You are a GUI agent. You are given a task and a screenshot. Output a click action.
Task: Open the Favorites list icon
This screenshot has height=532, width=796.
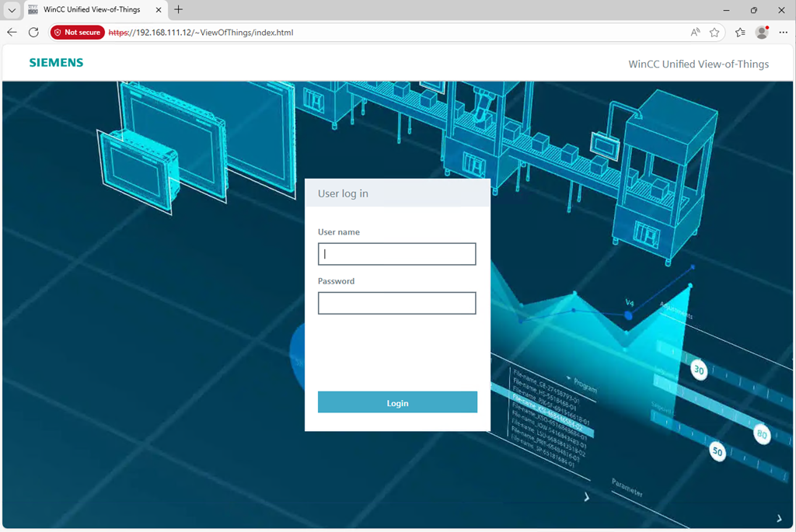tap(740, 33)
